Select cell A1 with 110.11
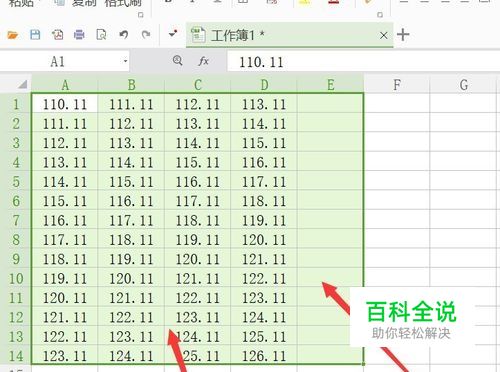500x372 pixels. pyautogui.click(x=65, y=104)
